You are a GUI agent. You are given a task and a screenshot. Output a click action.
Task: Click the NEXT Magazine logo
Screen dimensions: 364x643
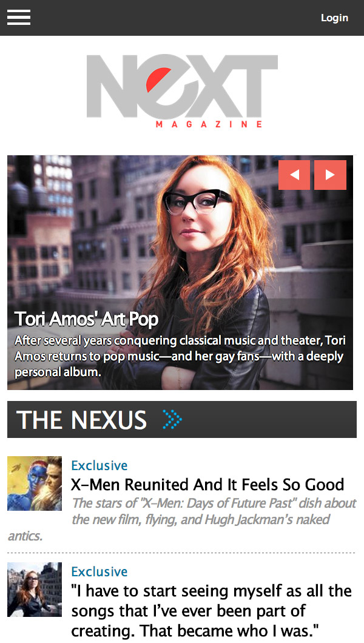tap(182, 90)
